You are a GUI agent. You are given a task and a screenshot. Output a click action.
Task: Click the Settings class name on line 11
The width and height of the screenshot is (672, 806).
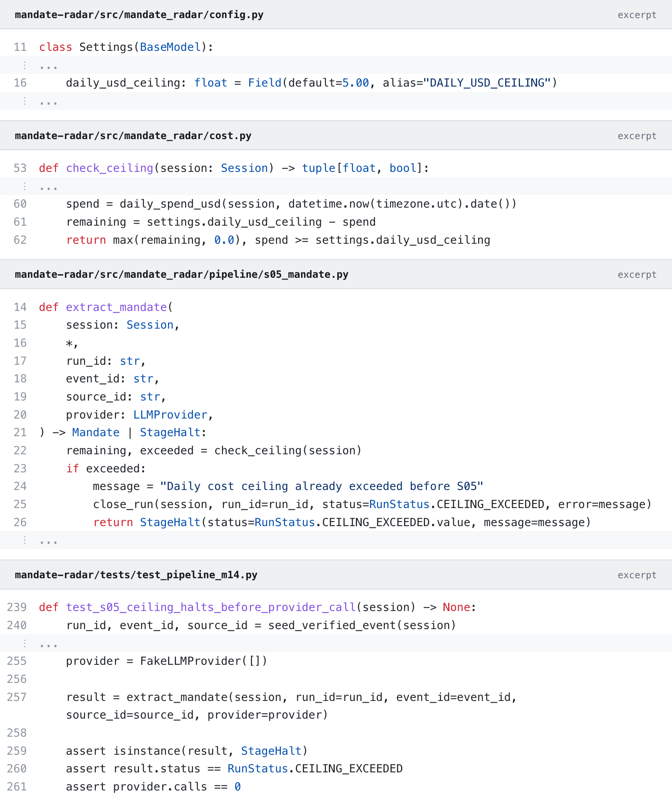pos(106,47)
